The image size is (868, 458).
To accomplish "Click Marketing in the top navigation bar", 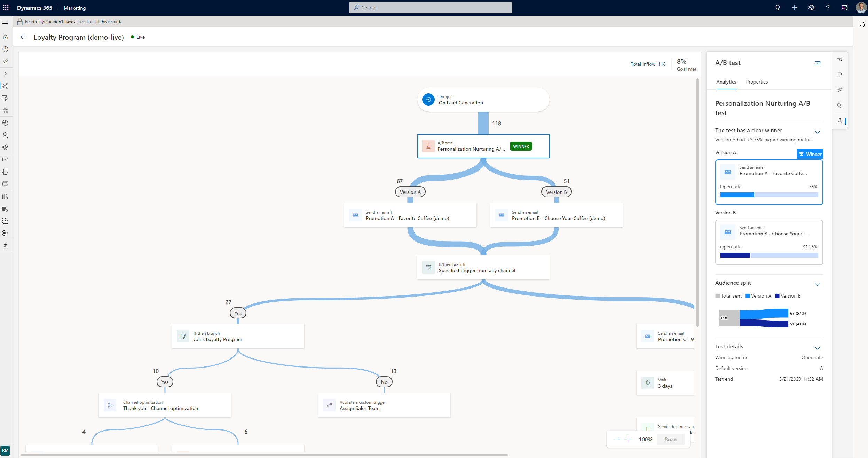I will (74, 7).
